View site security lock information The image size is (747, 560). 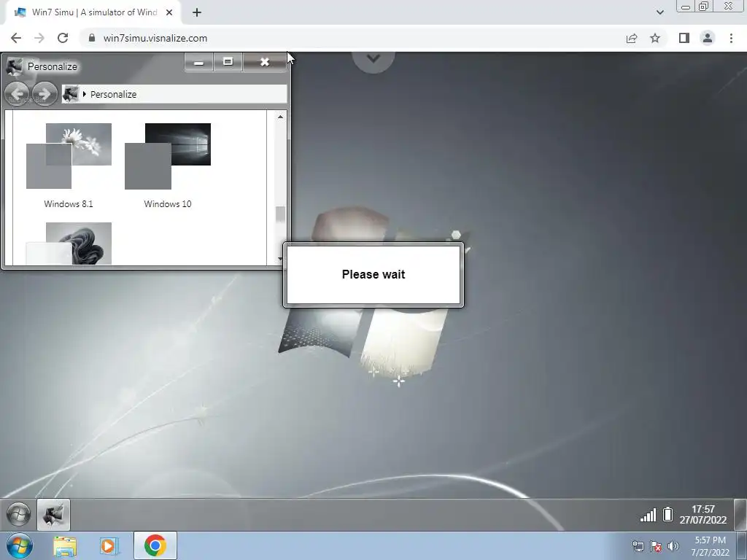point(92,38)
